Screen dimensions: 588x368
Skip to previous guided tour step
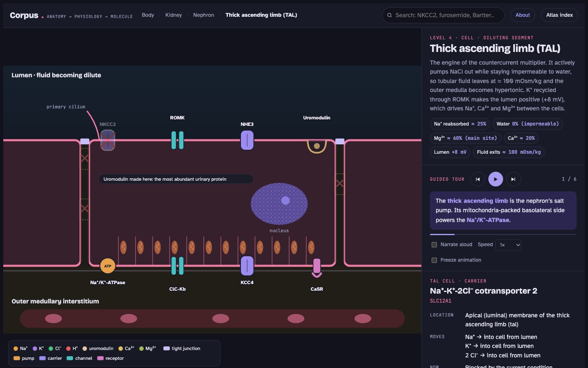[x=478, y=179]
